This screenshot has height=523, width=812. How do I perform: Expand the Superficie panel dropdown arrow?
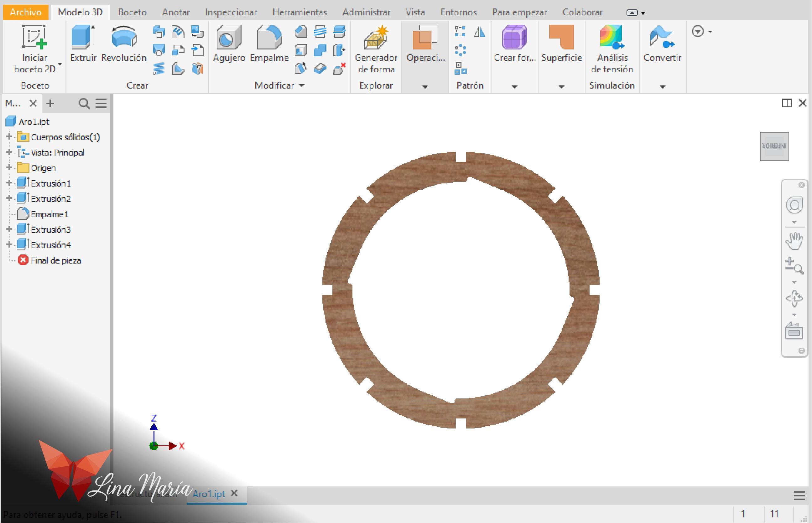click(561, 87)
